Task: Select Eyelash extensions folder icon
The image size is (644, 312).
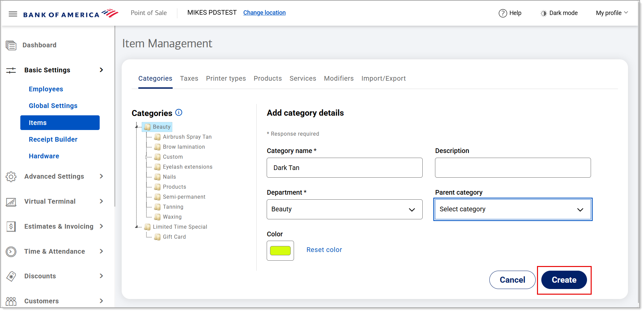Action: coord(157,167)
